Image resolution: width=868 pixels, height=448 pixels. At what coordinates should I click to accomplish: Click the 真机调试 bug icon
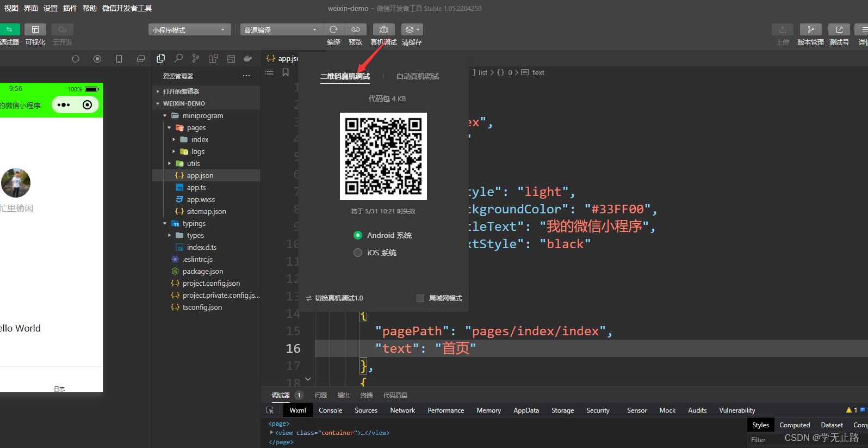point(383,29)
